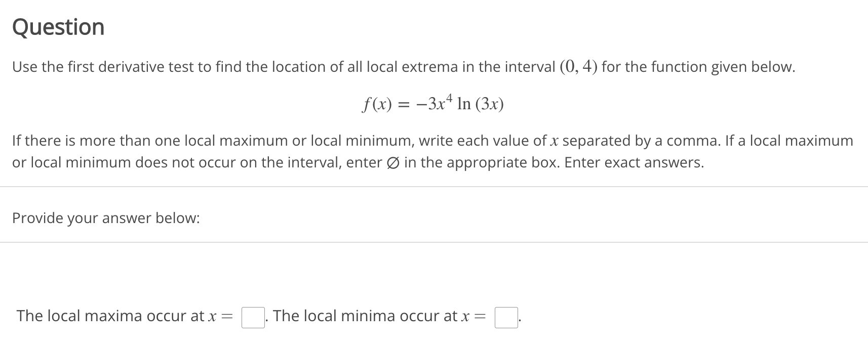Click the exponent 4 in the function
Screen dimensions: 868x349
pyautogui.click(x=449, y=97)
